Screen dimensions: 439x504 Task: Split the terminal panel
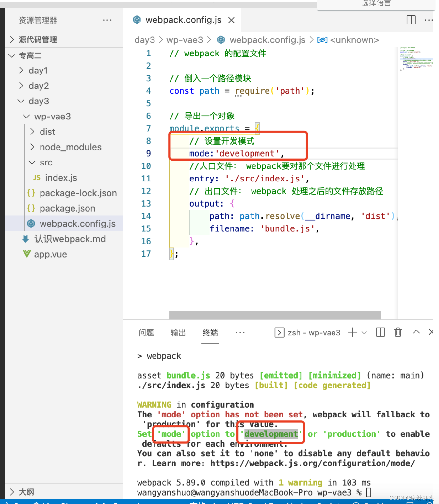(381, 332)
